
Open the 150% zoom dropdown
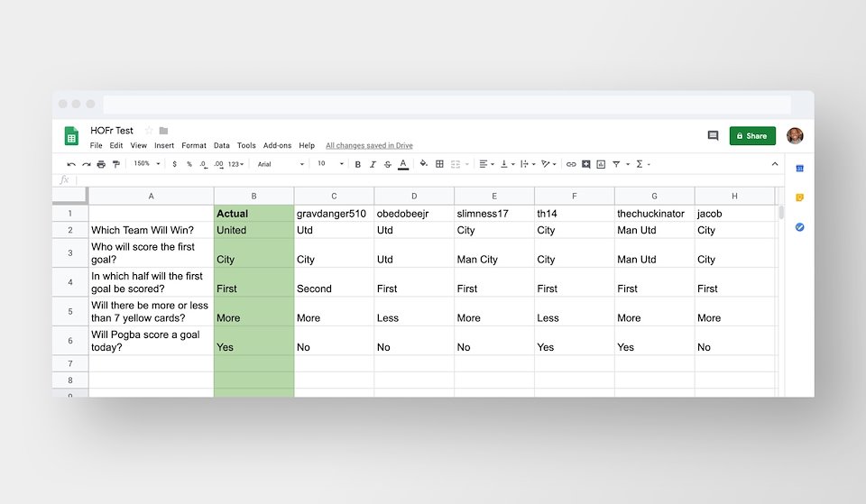coord(147,164)
